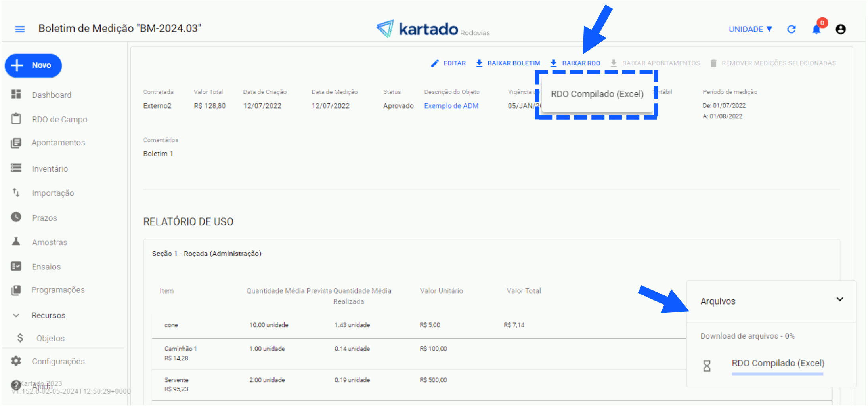The image size is (868, 406).
Task: Collapse the Arquivos panel chevron
Action: point(839,300)
